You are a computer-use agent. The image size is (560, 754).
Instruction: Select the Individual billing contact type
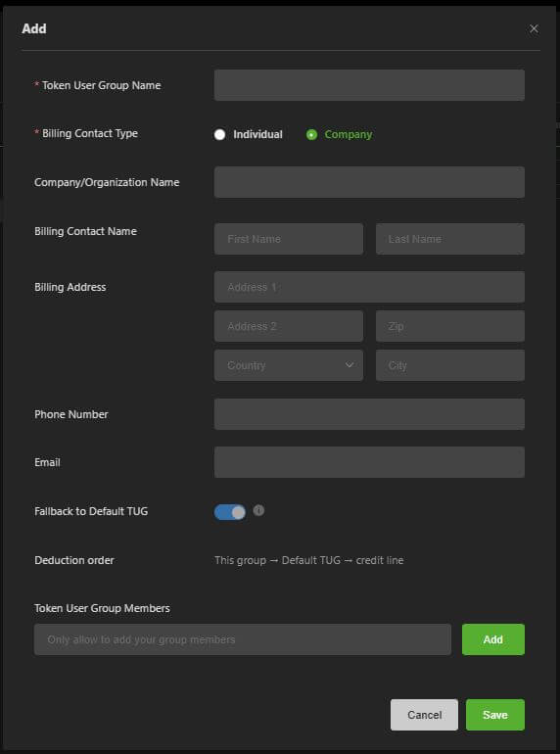click(249, 135)
